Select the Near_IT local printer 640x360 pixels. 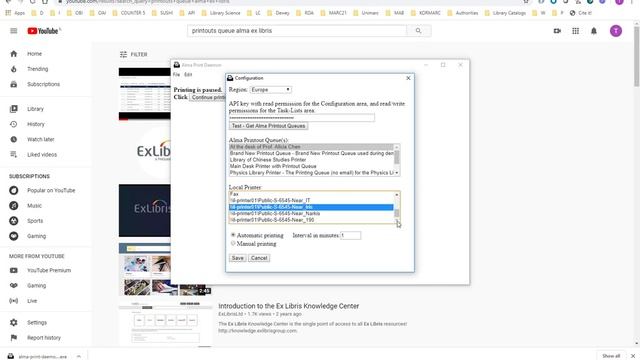[x=311, y=200]
